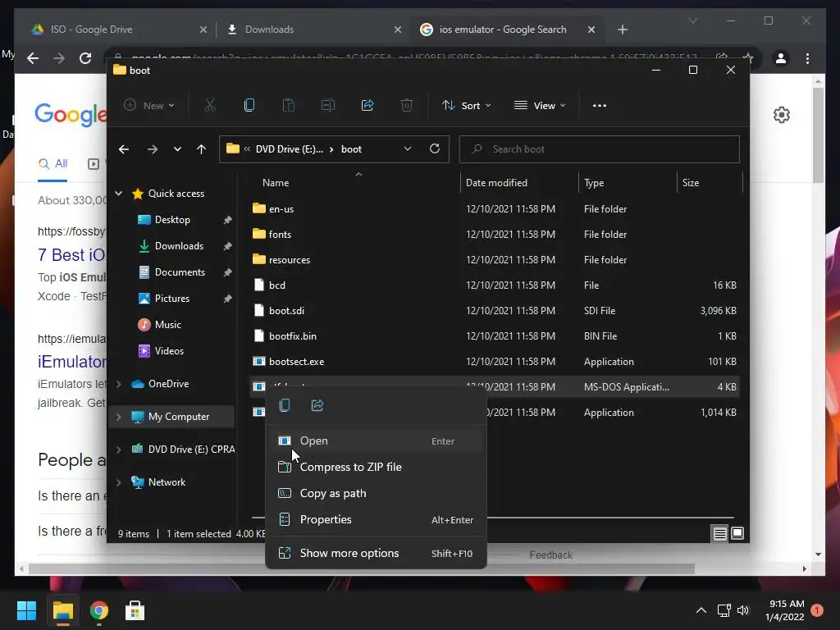Image resolution: width=840 pixels, height=630 pixels.
Task: Refresh the boot folder view
Action: (435, 148)
